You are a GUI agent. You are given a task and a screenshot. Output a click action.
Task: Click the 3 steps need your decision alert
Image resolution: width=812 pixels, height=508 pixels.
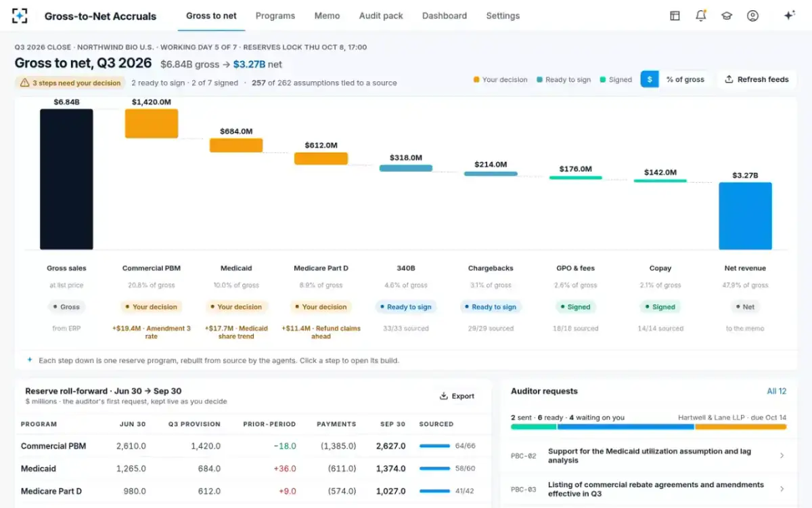[70, 83]
